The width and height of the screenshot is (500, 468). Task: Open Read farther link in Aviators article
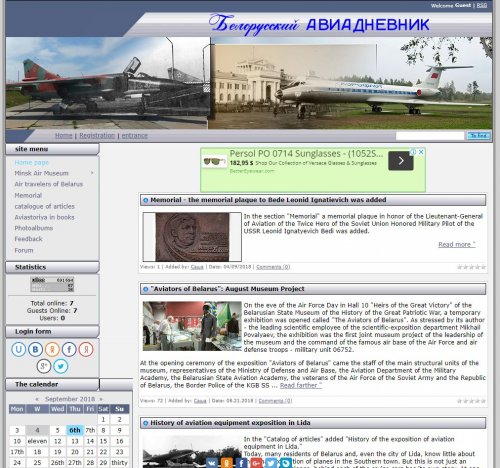pyautogui.click(x=301, y=386)
